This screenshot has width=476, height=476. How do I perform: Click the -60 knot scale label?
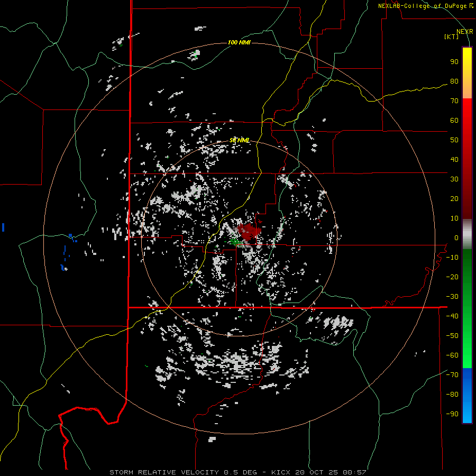[x=452, y=355]
